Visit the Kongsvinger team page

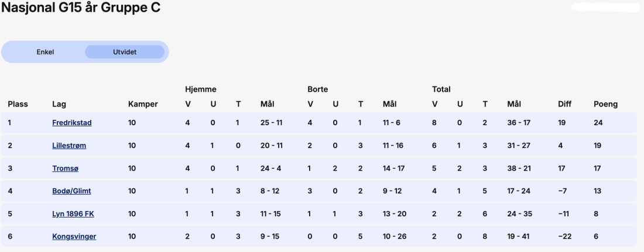[x=74, y=236]
